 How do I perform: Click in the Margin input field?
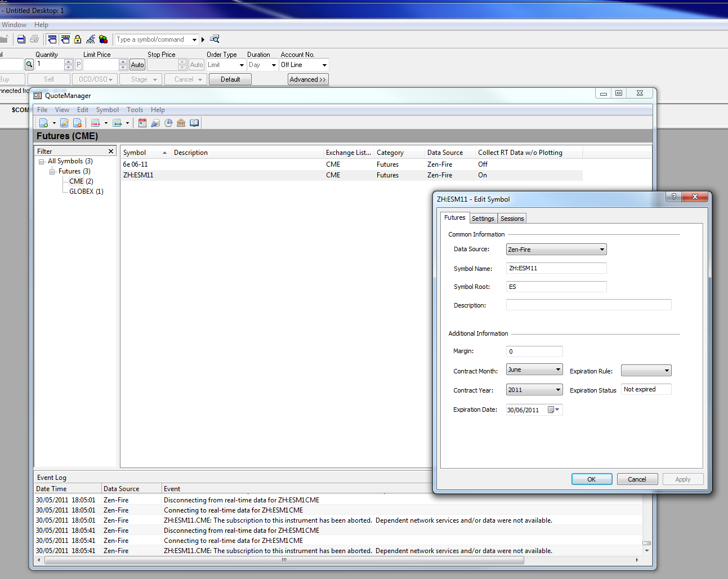[534, 351]
